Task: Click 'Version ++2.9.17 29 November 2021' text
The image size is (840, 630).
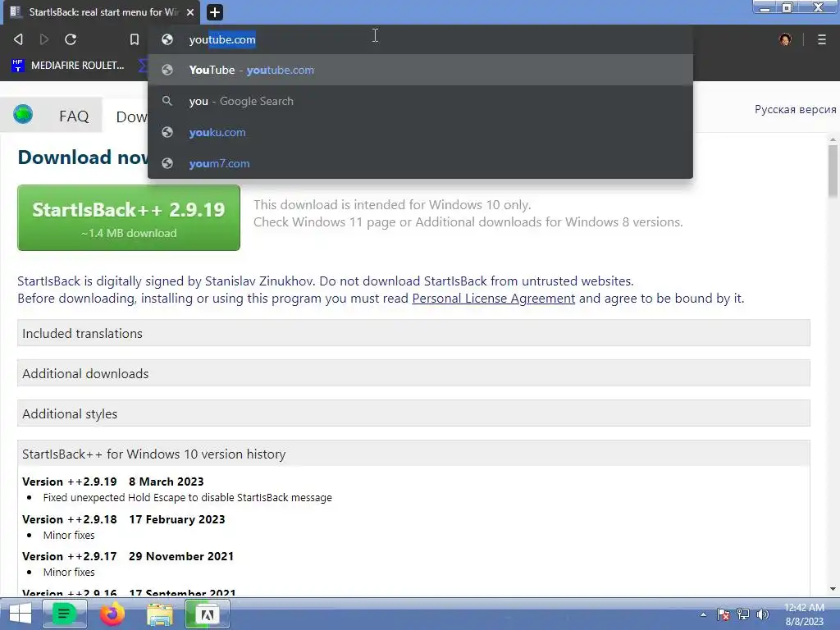Action: 127,555
